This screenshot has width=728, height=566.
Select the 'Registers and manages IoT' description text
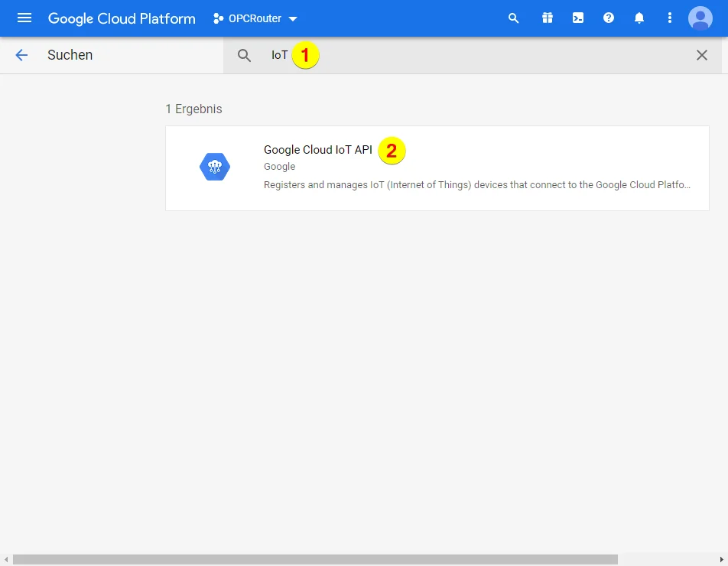(x=477, y=185)
